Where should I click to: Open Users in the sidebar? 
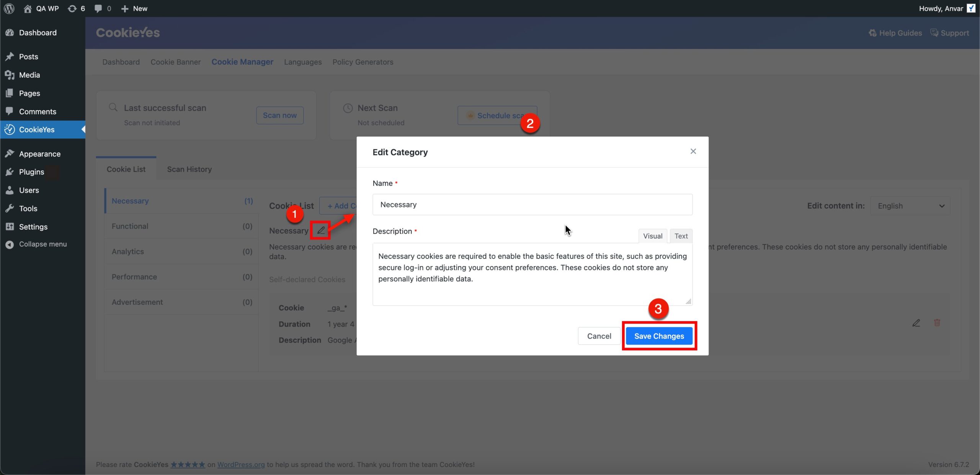42,190
